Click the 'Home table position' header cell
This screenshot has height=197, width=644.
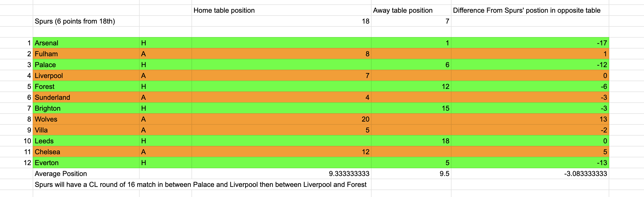pyautogui.click(x=282, y=10)
